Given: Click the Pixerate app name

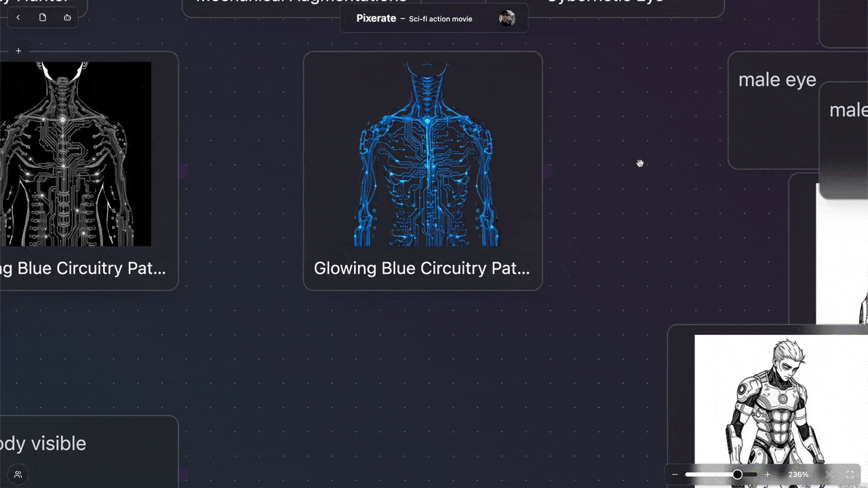Looking at the screenshot, I should click(376, 18).
